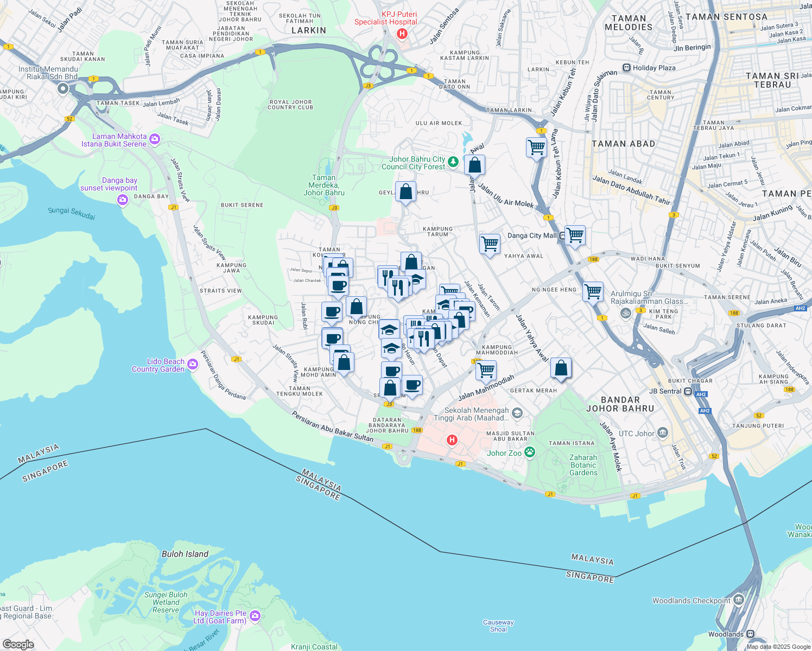Select the UTC Johor museum icon

coord(662,433)
